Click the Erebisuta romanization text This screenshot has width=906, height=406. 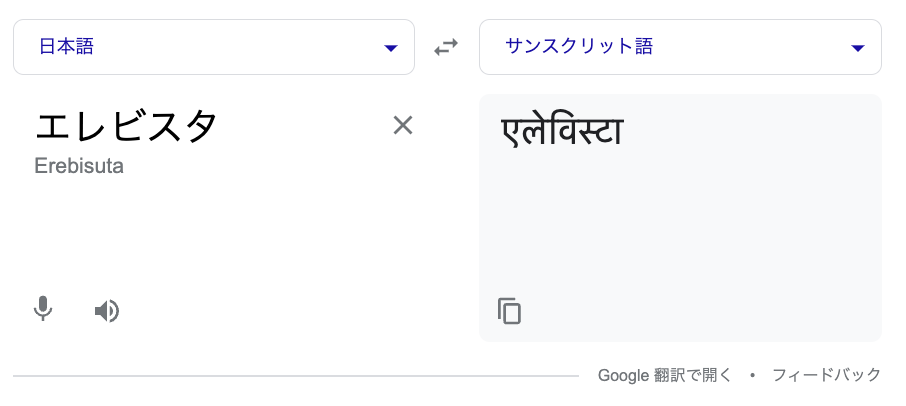coord(79,166)
